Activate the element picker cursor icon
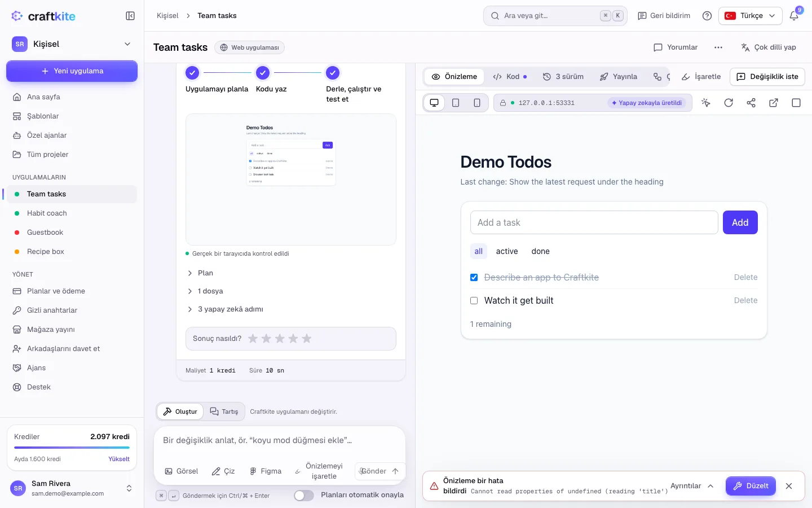This screenshot has width=812, height=508. (x=706, y=103)
